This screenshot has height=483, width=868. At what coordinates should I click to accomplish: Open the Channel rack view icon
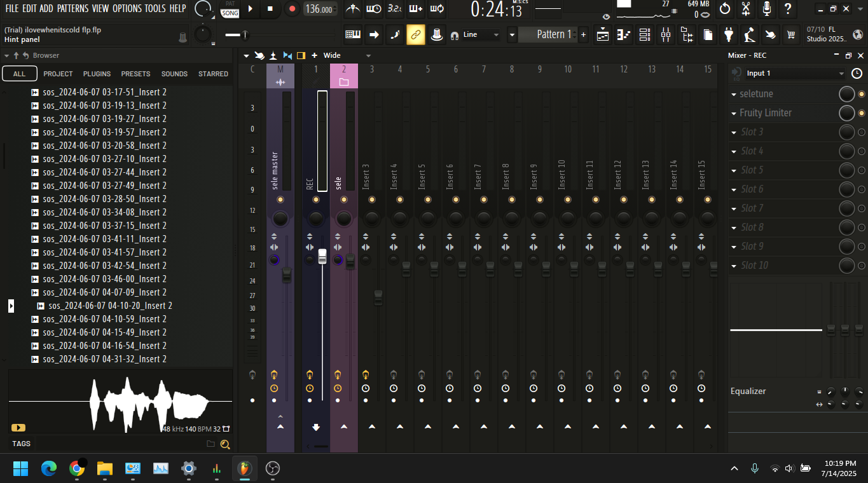[645, 35]
